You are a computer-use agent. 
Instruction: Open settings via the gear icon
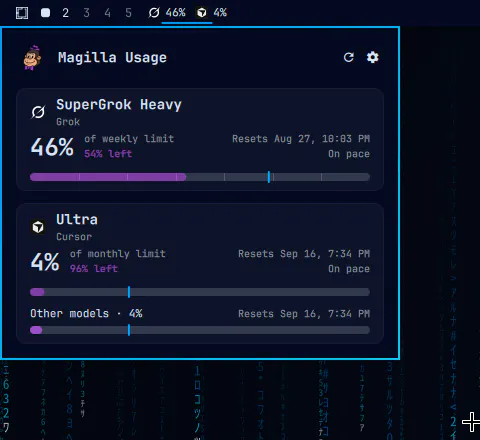pos(372,57)
